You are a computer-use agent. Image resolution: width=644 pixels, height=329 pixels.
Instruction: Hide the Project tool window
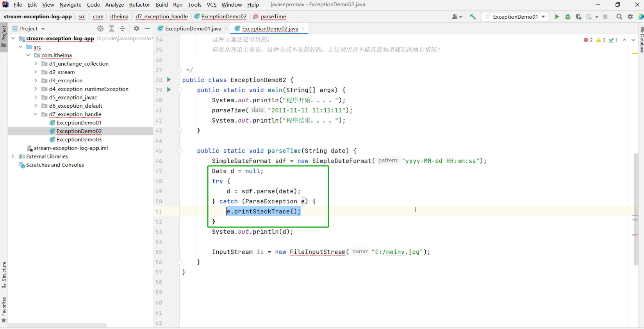pos(147,28)
